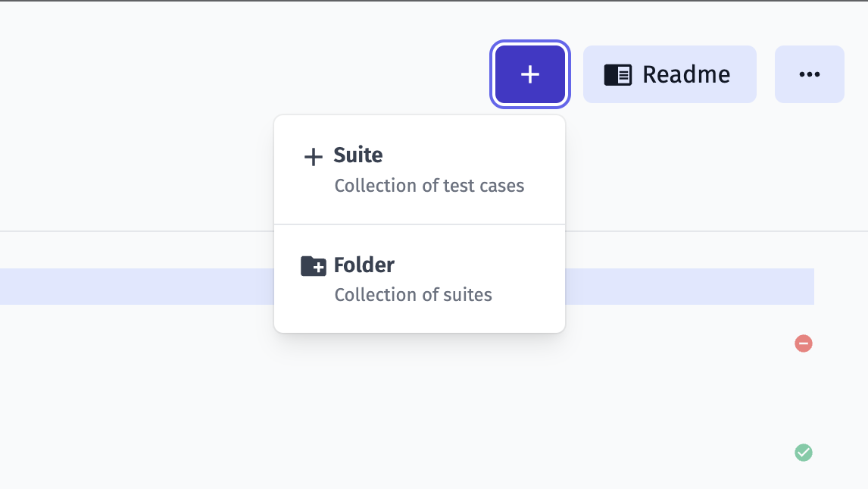Screen dimensions: 868x489
Task: Select the highlighted row
Action: [136, 286]
